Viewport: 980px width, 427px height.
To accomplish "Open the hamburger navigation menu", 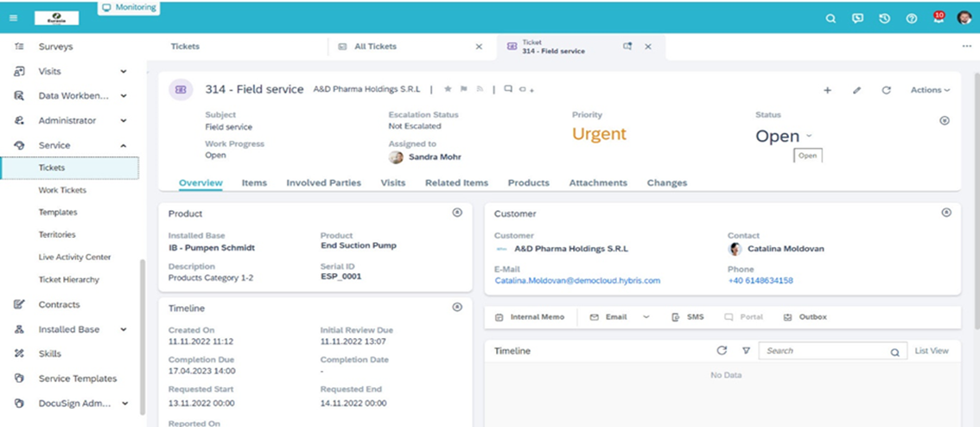I will [x=13, y=18].
